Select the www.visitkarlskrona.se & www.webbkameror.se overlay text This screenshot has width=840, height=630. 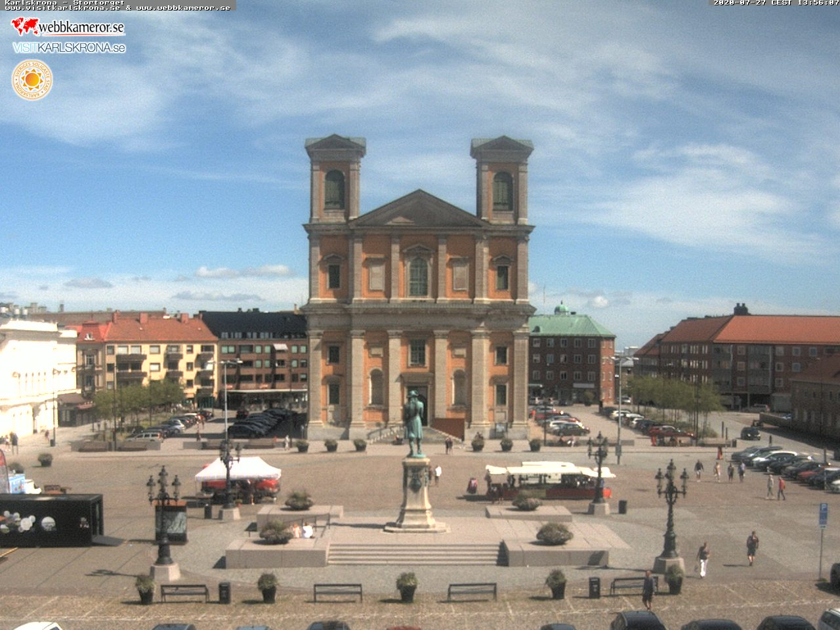pos(117,8)
